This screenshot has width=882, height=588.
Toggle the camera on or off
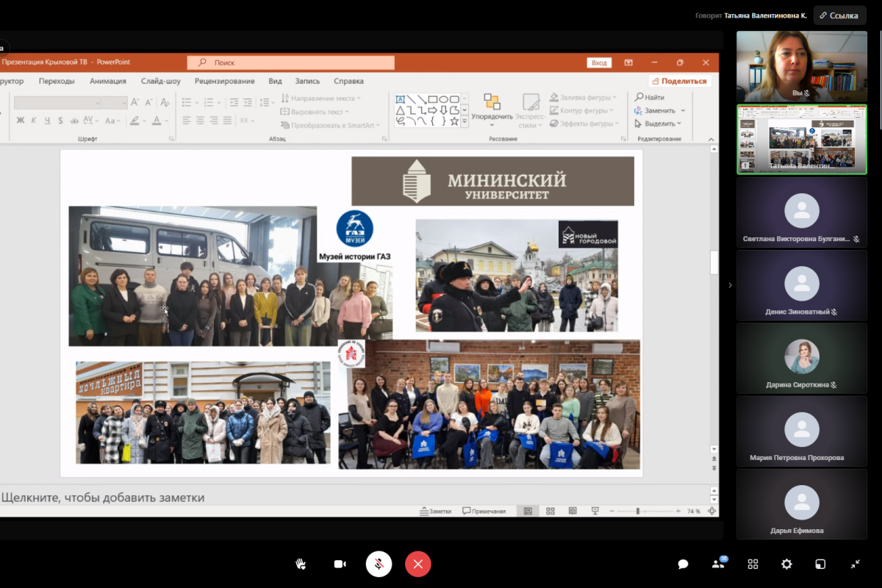coord(340,564)
